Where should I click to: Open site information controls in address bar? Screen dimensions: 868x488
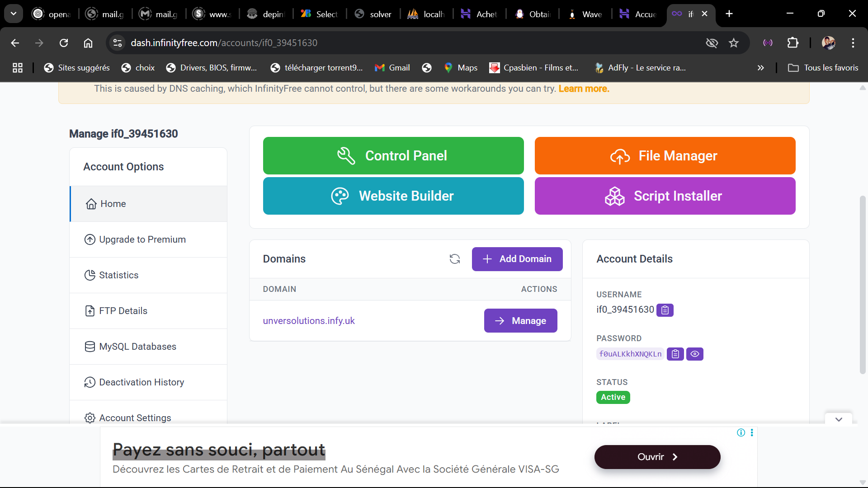coord(118,43)
